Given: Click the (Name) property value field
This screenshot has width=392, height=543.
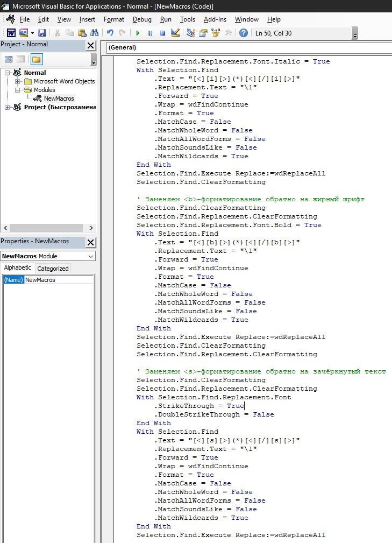Looking at the screenshot, I should coord(59,280).
